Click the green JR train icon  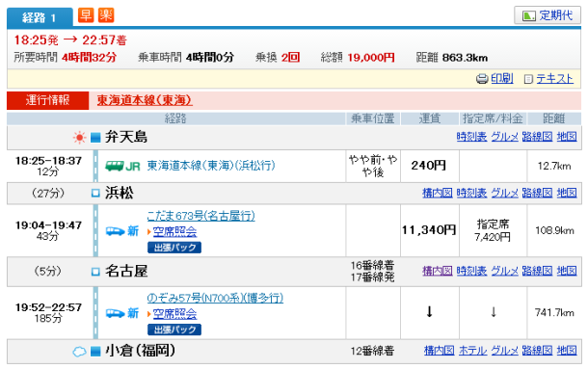122,166
